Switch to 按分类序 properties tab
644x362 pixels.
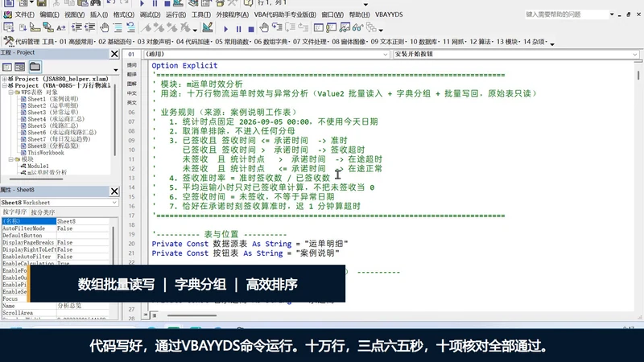click(x=43, y=212)
